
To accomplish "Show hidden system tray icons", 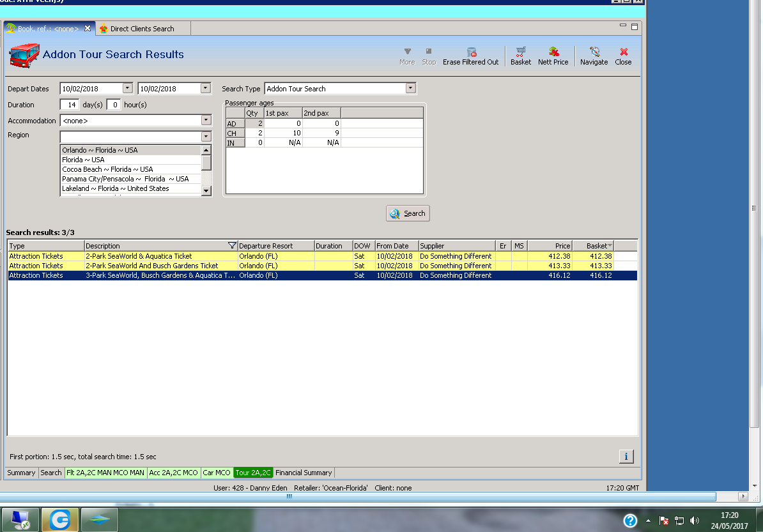I will click(648, 521).
